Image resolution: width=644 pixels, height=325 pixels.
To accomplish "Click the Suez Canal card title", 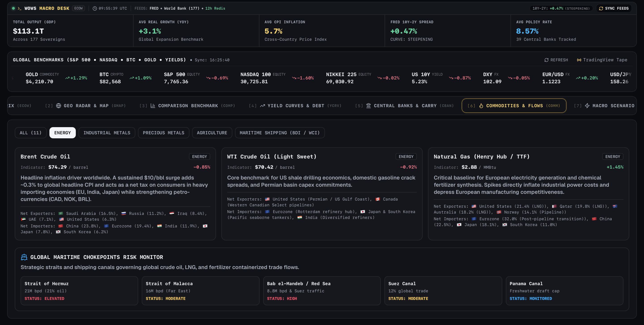I will 402,284.
